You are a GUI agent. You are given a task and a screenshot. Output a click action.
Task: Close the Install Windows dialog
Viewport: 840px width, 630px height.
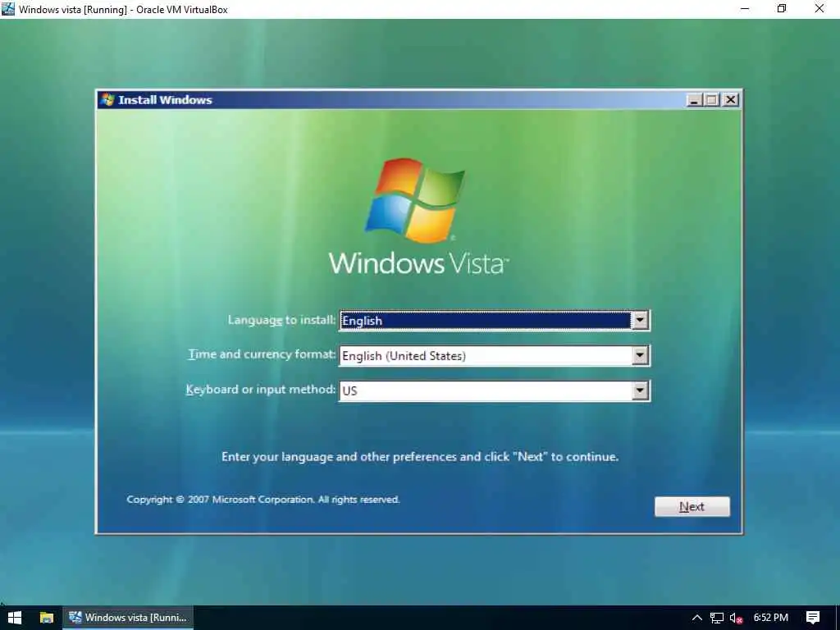coord(730,100)
